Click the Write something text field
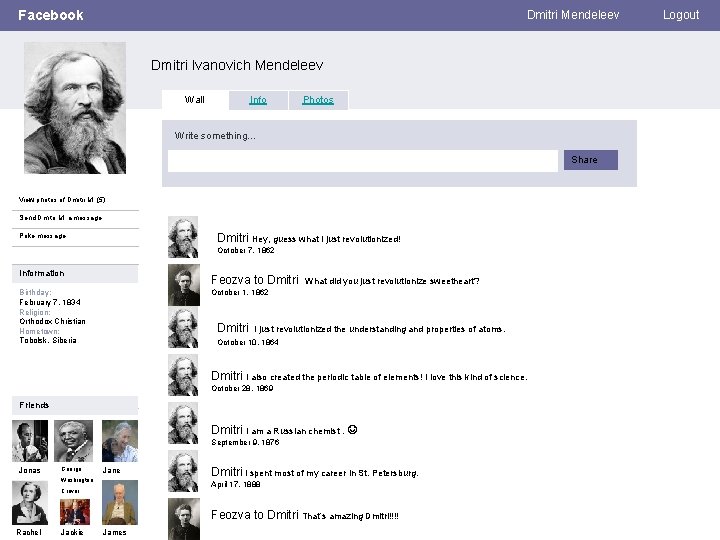The height and width of the screenshot is (540, 720). [363, 161]
